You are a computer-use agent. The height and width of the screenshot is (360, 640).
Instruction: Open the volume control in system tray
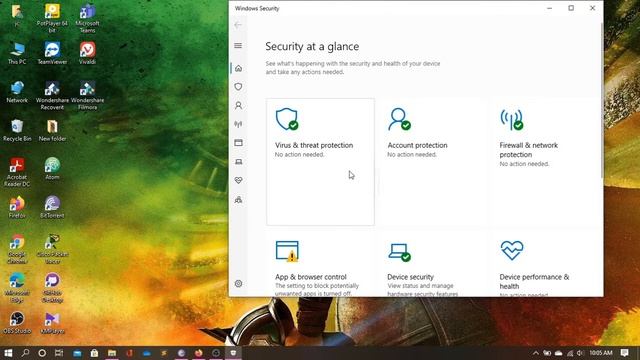[x=580, y=353]
